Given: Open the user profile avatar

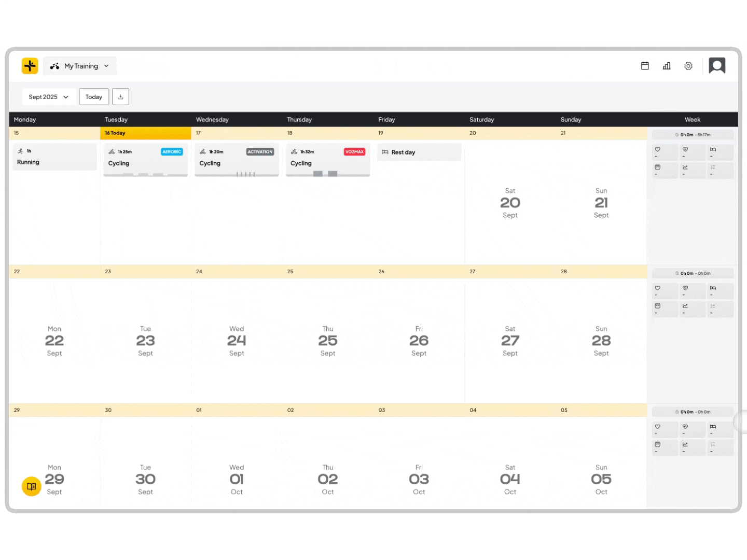Looking at the screenshot, I should click(x=717, y=66).
